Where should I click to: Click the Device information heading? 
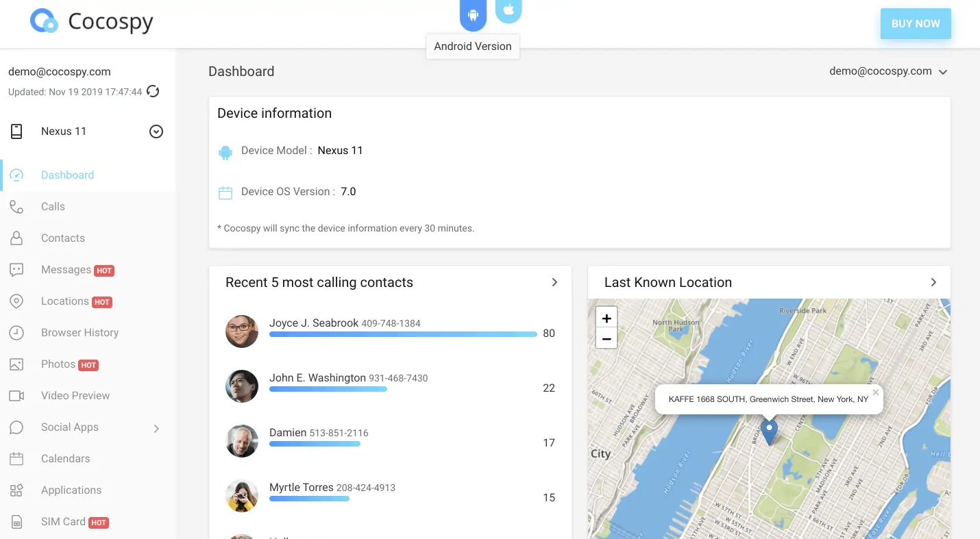[x=274, y=114]
